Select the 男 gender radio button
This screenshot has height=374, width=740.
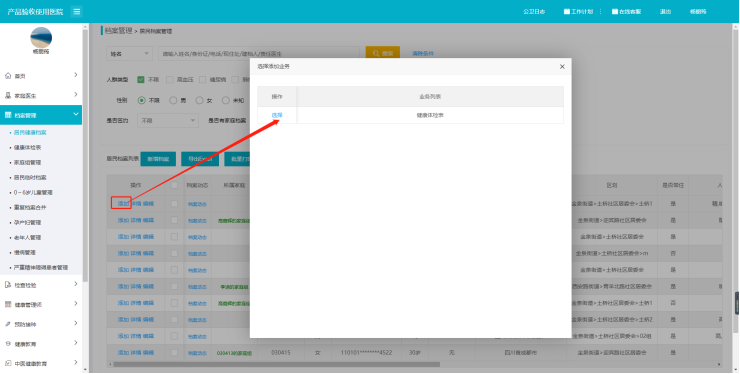point(173,100)
